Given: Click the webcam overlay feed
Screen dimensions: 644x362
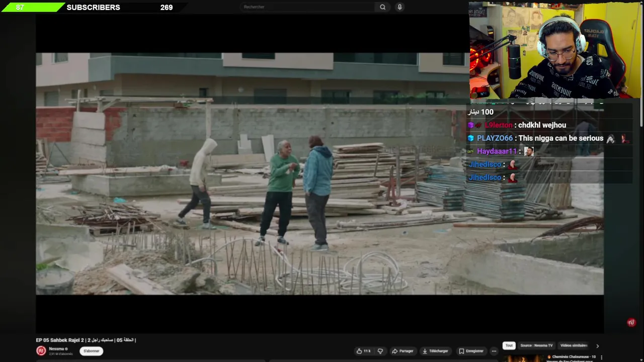Looking at the screenshot, I should 555,50.
